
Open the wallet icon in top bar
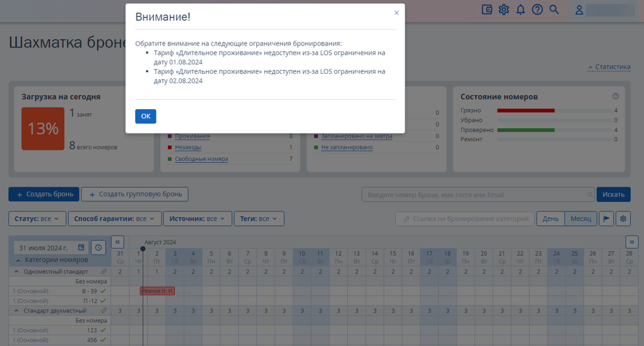487,9
